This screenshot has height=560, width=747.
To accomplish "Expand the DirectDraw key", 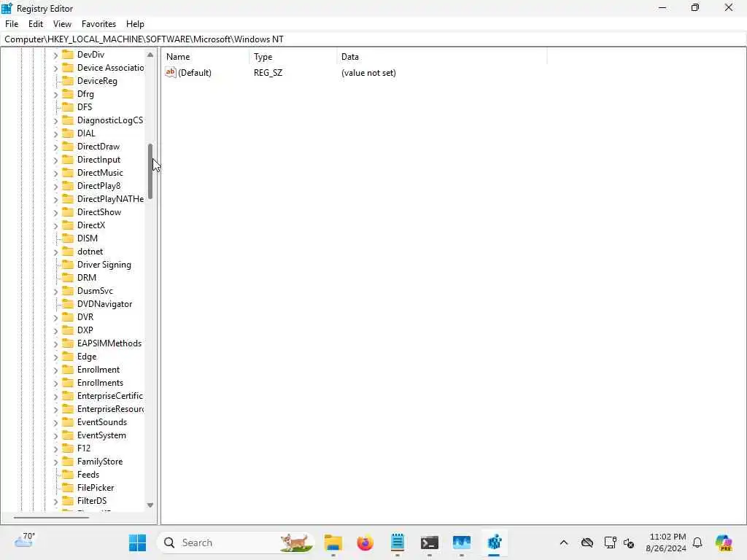I will pos(55,147).
